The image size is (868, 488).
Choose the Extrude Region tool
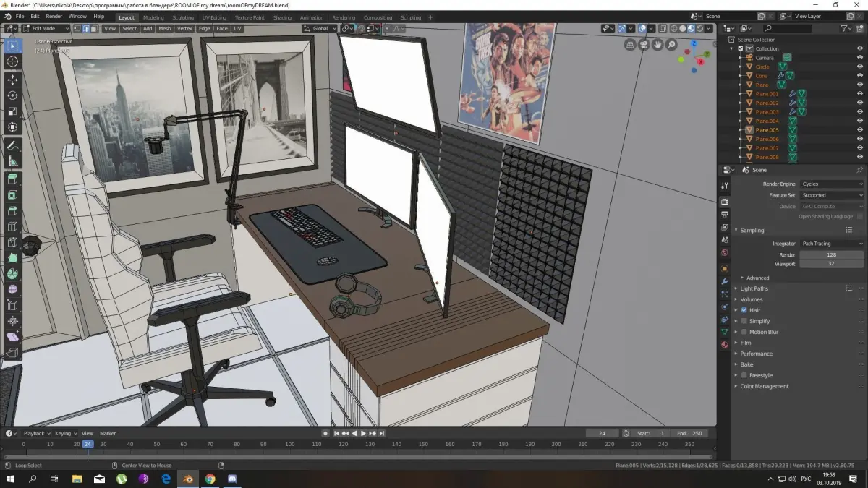pos(12,179)
